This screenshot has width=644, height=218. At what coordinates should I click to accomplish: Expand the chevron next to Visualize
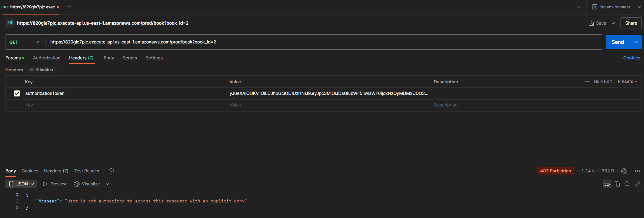[x=107, y=184]
